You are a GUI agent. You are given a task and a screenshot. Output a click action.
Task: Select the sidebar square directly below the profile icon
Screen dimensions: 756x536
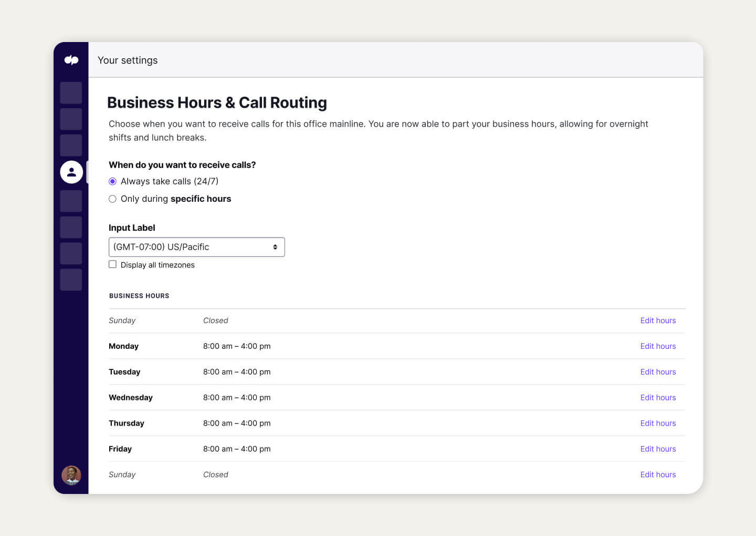pyautogui.click(x=71, y=201)
